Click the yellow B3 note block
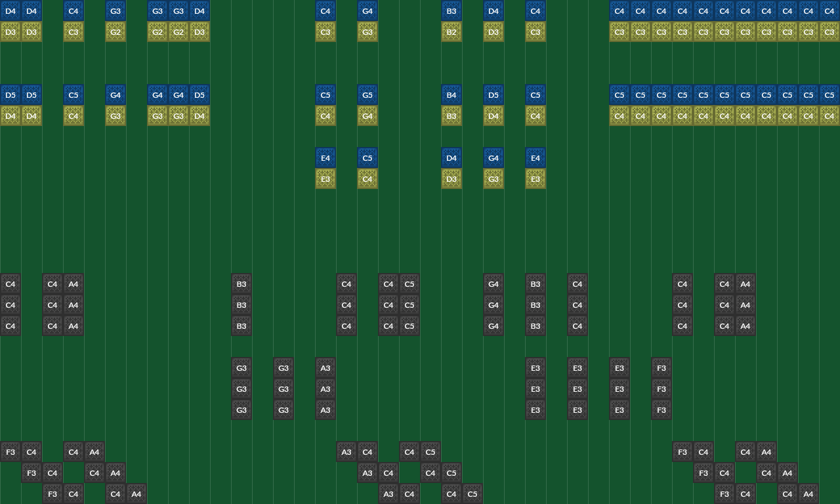The width and height of the screenshot is (840, 504). (451, 115)
